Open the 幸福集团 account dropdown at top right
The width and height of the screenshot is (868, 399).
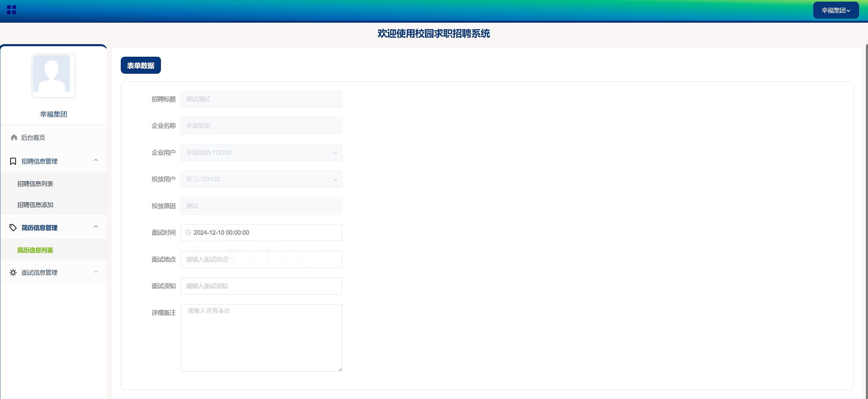point(836,11)
